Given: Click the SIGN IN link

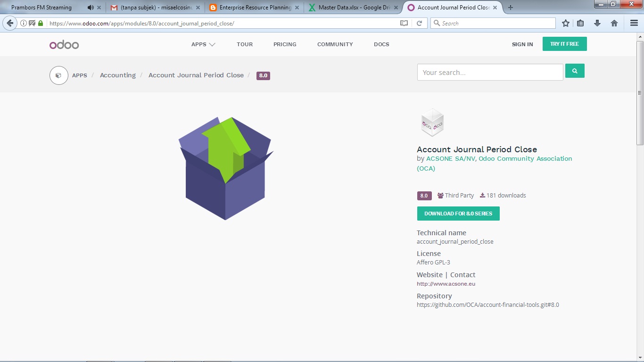Looking at the screenshot, I should 522,44.
